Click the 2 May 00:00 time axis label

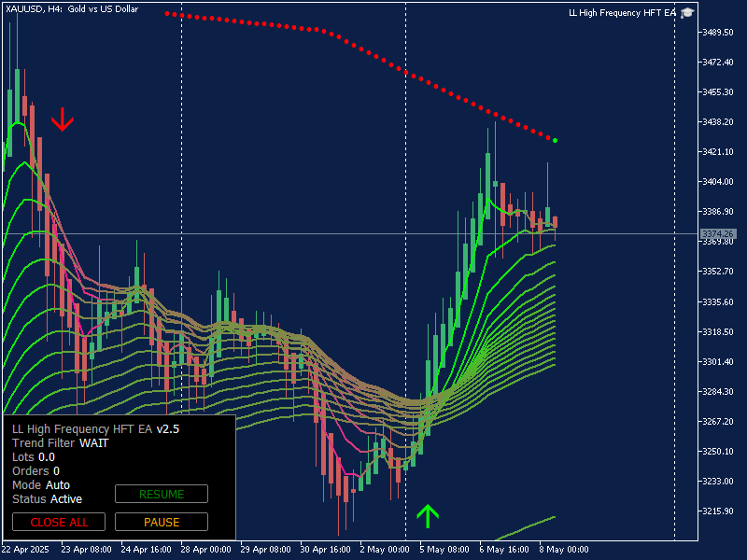385,550
